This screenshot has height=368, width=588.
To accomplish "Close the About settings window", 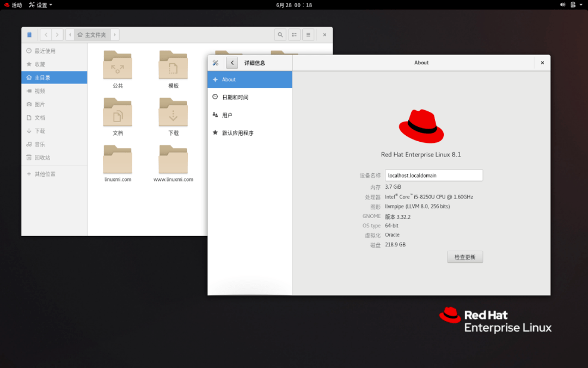I will click(542, 63).
